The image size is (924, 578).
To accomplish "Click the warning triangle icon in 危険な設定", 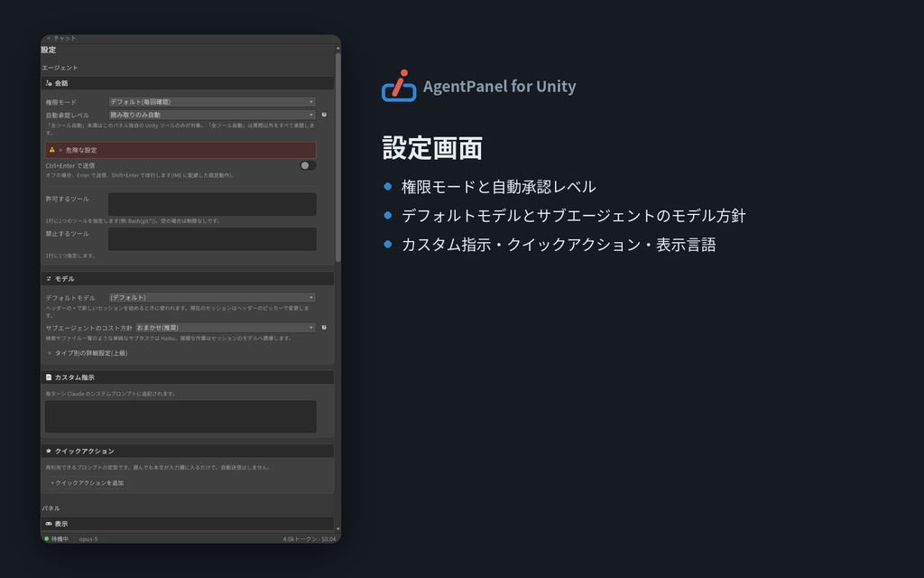I will point(51,150).
